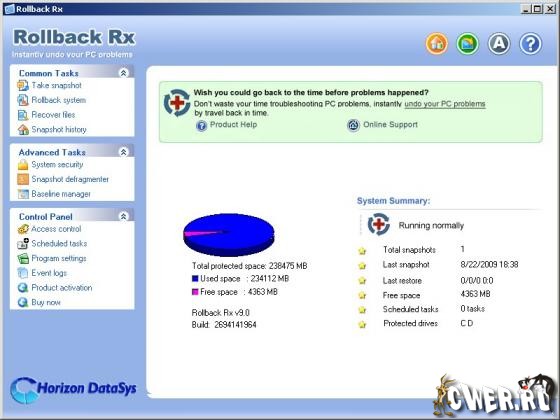Click the Snapshot defragmenter icon
560x420 pixels.
(23, 179)
